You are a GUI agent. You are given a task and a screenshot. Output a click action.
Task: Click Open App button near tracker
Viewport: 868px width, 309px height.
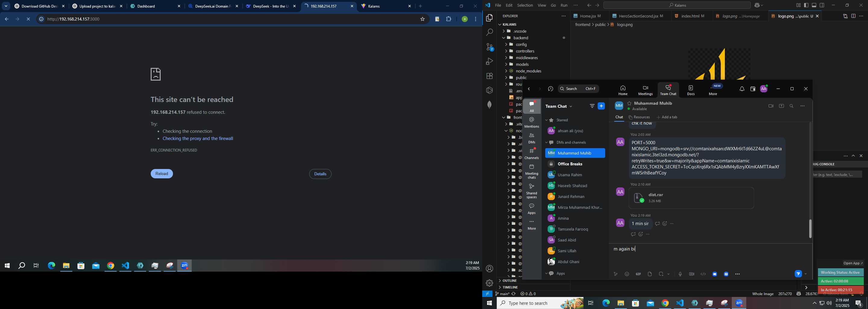click(x=853, y=263)
